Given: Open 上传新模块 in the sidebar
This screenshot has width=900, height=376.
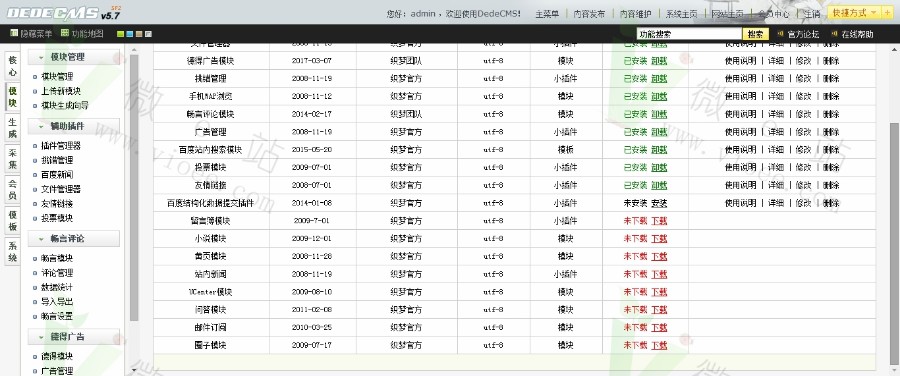Looking at the screenshot, I should click(x=61, y=91).
